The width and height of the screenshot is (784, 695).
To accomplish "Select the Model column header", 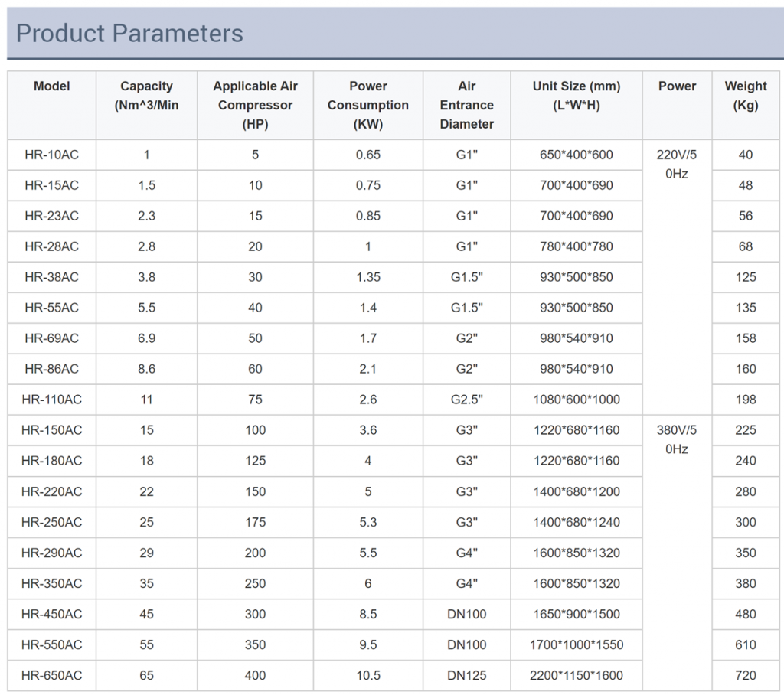I will pyautogui.click(x=51, y=86).
